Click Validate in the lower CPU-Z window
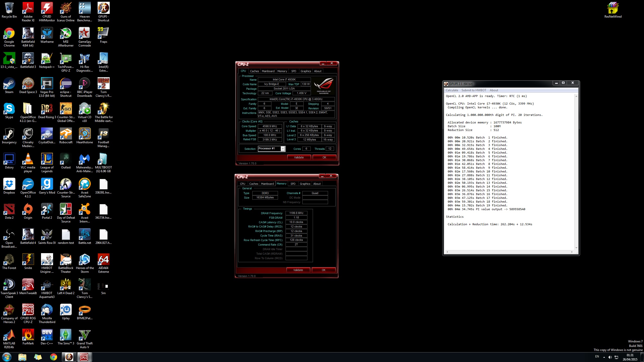 pyautogui.click(x=298, y=270)
